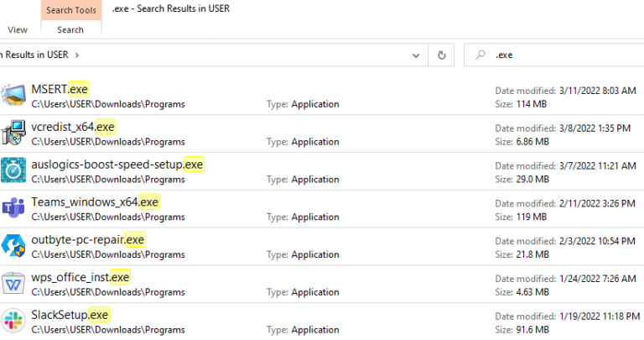
Task: Click the Teams_windows_x64.exe icon
Action: (13, 209)
